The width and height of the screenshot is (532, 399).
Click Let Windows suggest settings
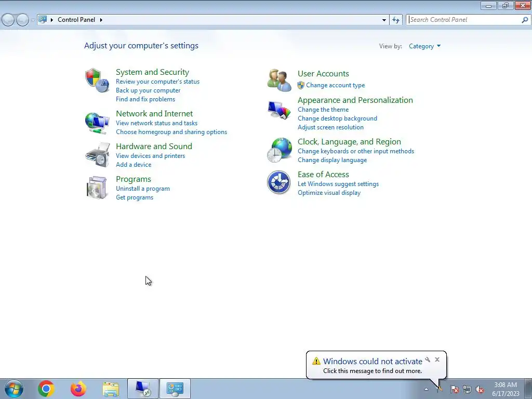point(338,184)
